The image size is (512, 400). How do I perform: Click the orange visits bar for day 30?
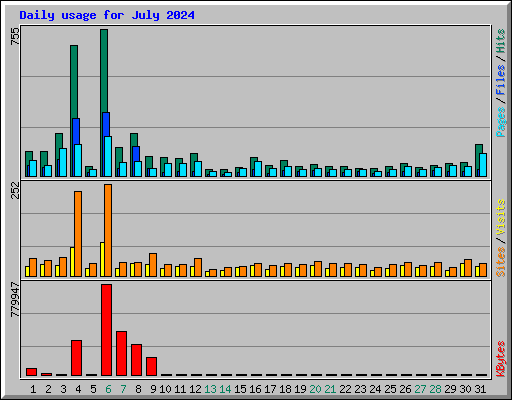pyautogui.click(x=468, y=268)
